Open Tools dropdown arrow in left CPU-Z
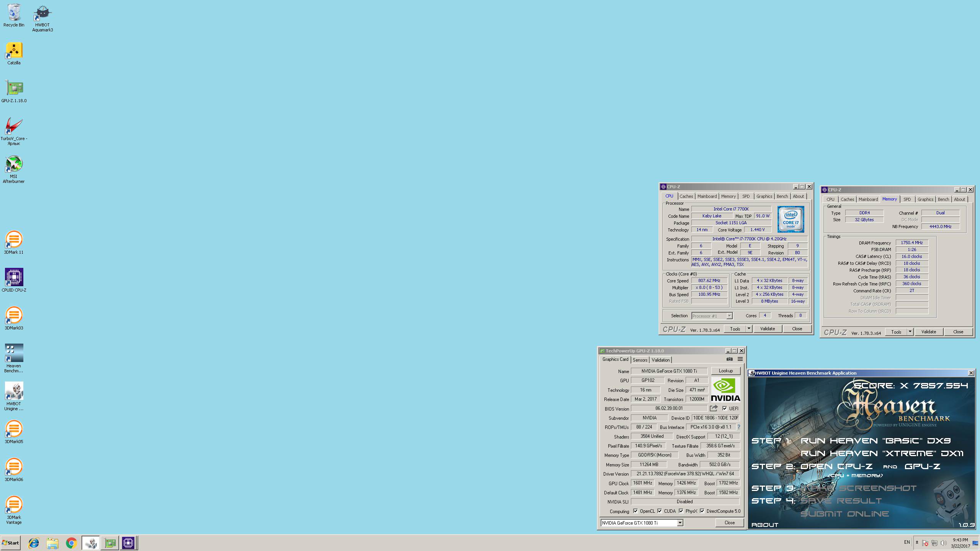 coord(749,329)
